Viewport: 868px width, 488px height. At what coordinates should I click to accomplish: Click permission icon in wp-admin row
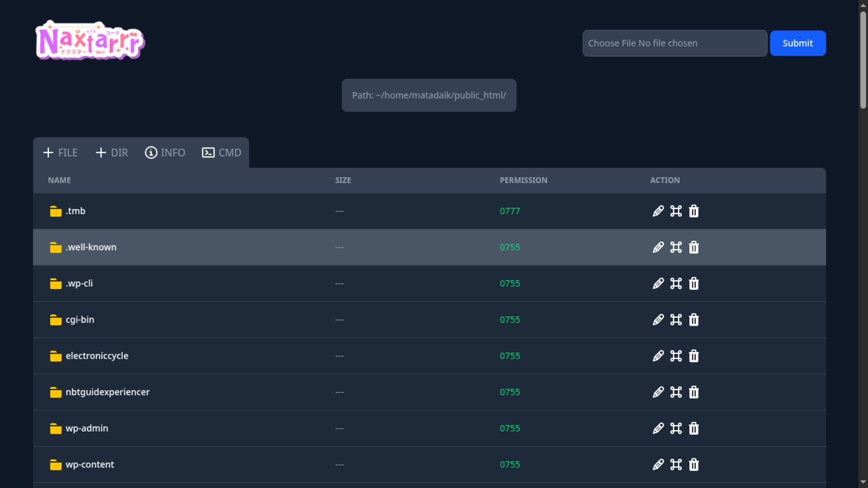point(676,428)
